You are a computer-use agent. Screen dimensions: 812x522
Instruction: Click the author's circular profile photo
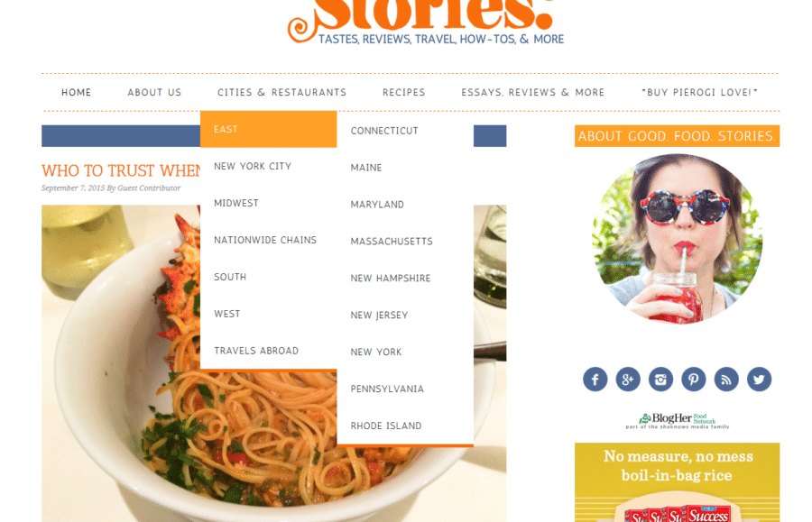point(677,239)
